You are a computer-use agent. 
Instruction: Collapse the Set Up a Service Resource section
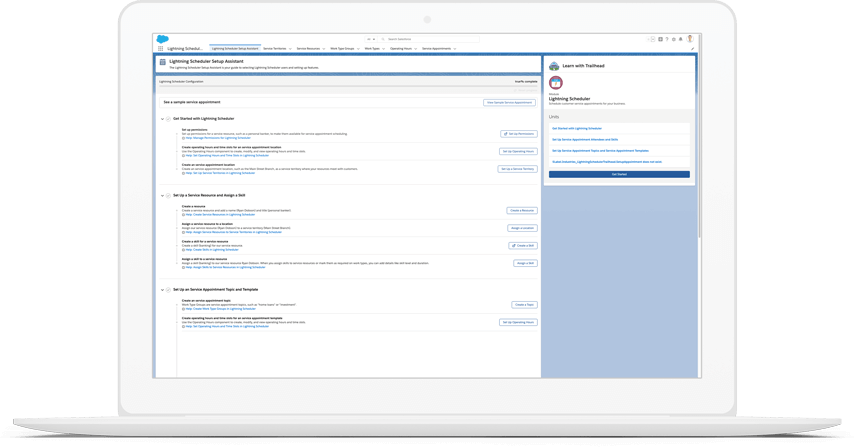[x=162, y=195]
